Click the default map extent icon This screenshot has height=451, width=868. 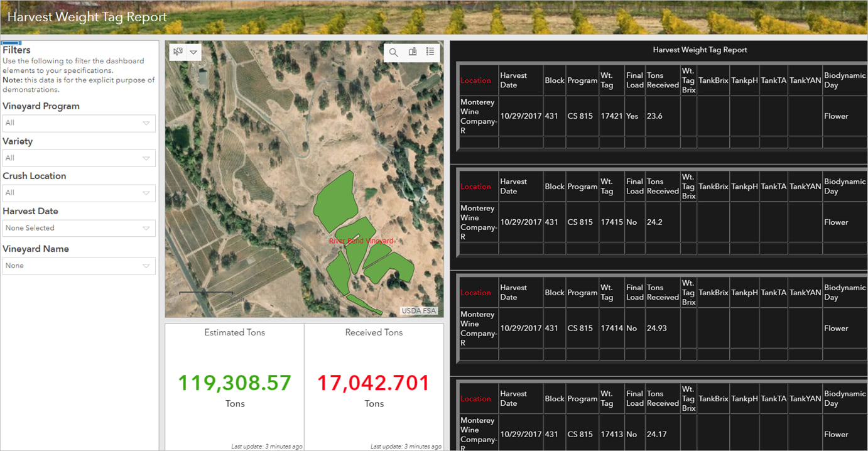[x=178, y=52]
